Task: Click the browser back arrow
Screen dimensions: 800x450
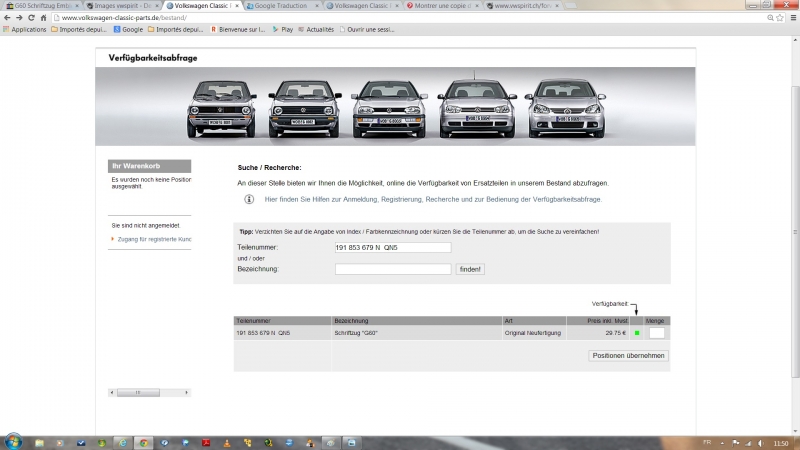Action: tap(7, 18)
